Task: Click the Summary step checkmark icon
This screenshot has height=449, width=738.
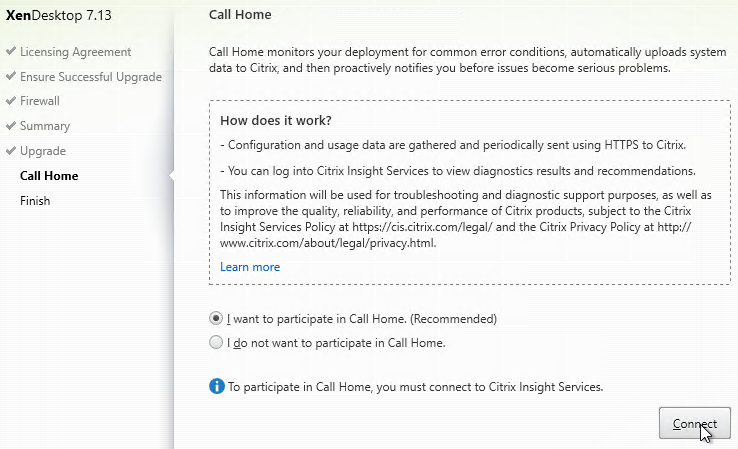Action: (x=11, y=125)
